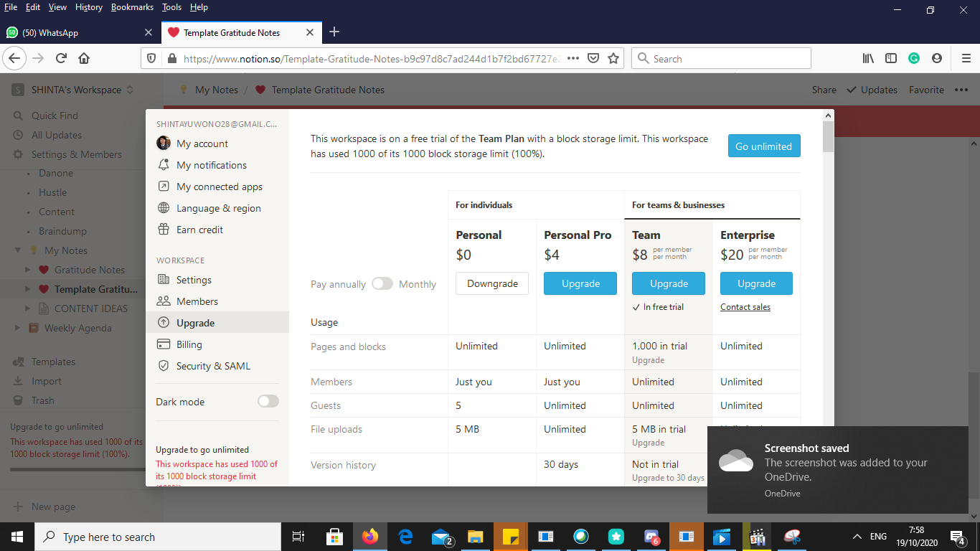Collapse My Notes tree arrow
The width and height of the screenshot is (980, 551).
[x=19, y=250]
